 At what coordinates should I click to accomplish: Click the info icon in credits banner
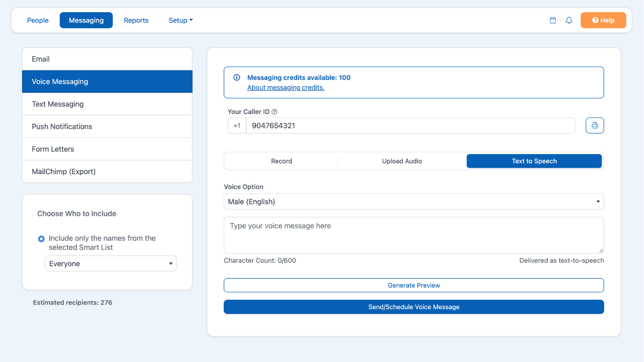click(x=237, y=78)
